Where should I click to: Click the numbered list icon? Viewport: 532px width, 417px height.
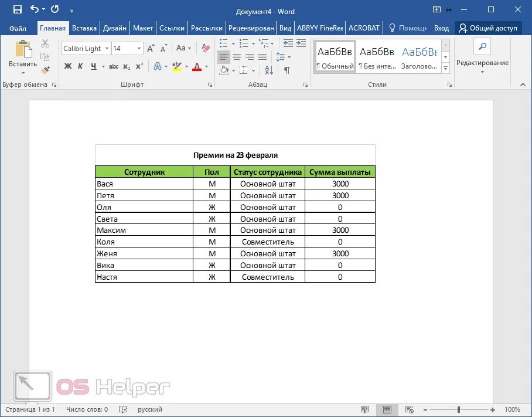244,43
